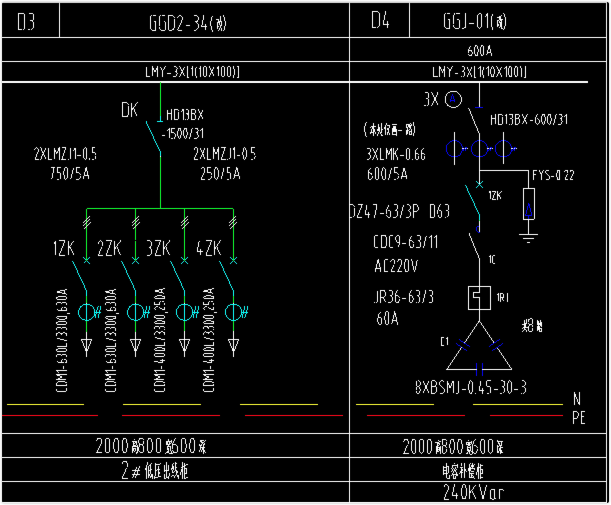This screenshot has height=505, width=611.
Task: Click the 8XBSMJ-0.45-30-3 capacitor label
Action: point(471,388)
